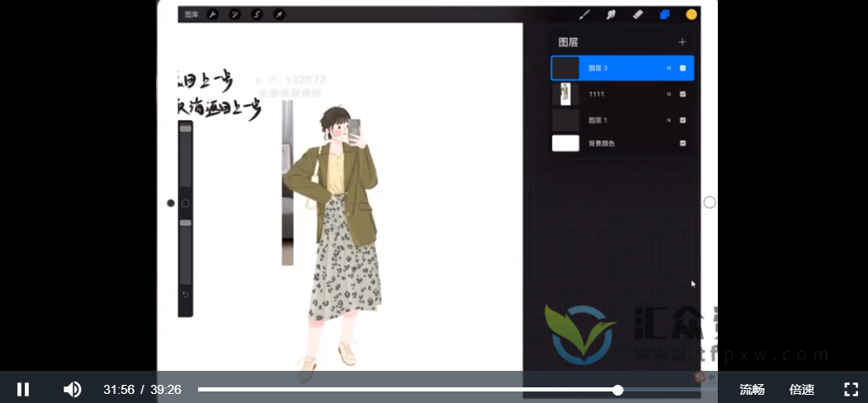Select the Selection S-shaped tool
The image size is (868, 403).
pyautogui.click(x=257, y=15)
